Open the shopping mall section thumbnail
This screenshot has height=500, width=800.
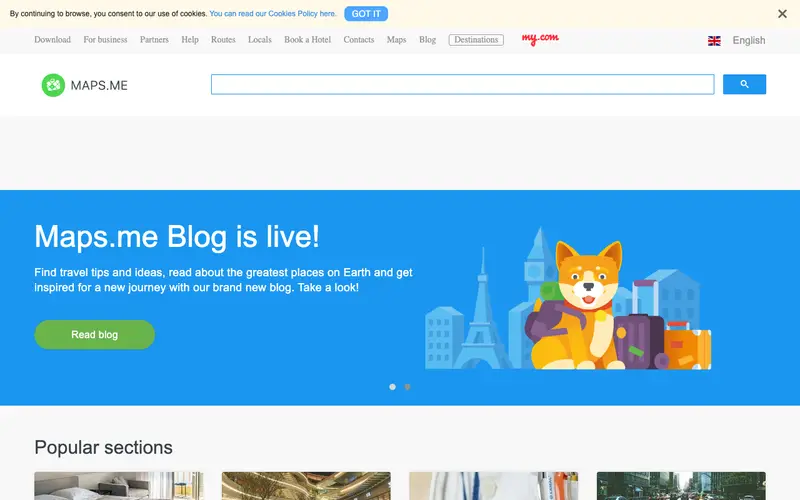[x=306, y=486]
